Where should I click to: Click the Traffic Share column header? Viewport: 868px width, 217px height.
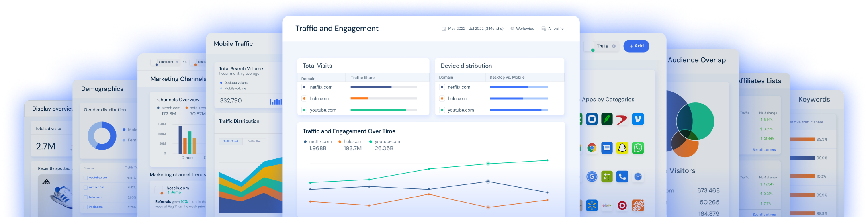[x=362, y=78]
